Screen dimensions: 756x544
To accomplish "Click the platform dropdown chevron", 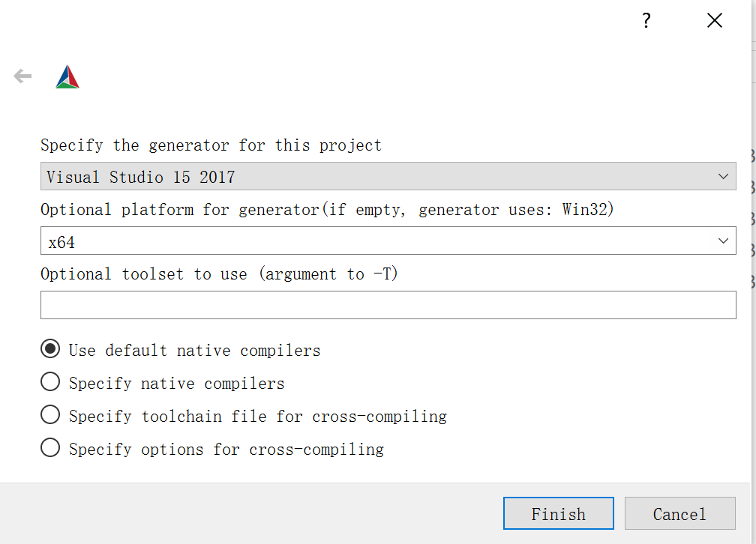I will [723, 241].
